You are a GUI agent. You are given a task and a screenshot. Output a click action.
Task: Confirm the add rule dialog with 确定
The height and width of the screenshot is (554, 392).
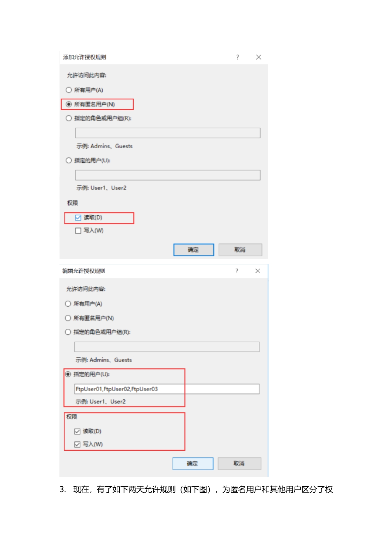click(193, 250)
